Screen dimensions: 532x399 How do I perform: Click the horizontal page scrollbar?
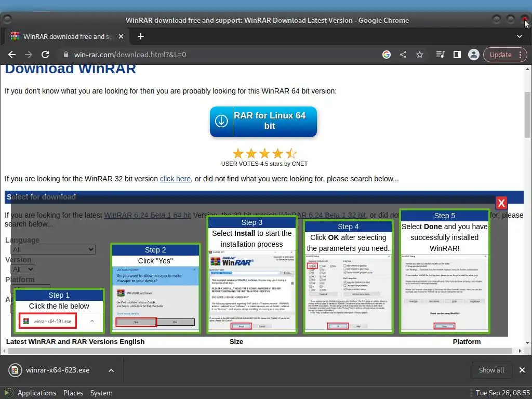[x=260, y=351]
